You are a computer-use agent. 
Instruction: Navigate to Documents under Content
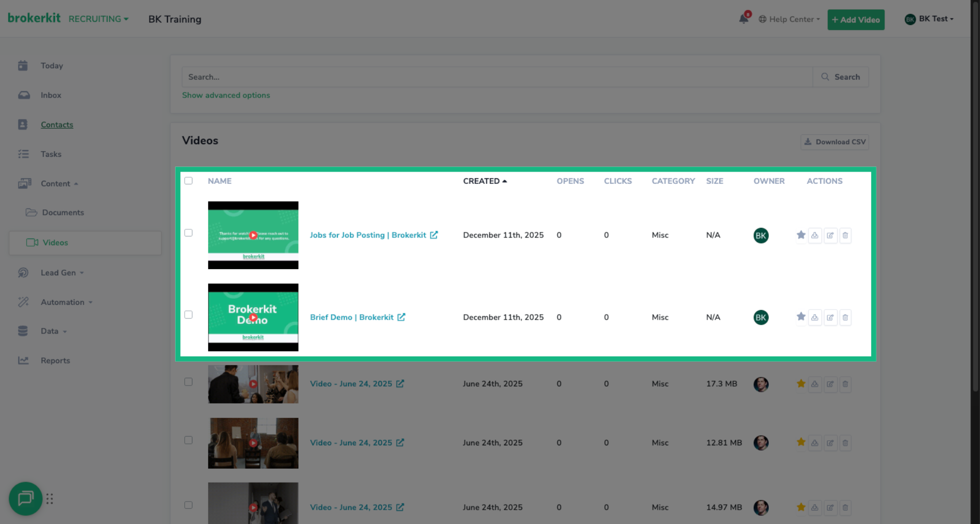(63, 212)
